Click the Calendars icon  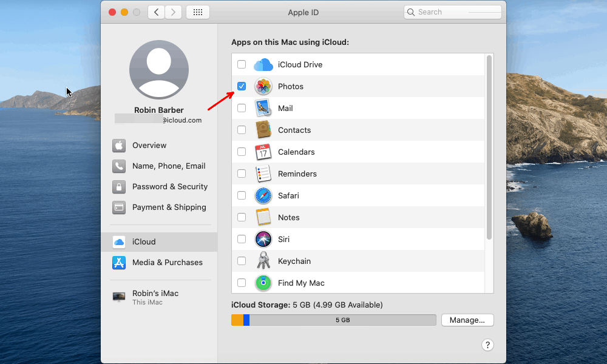[x=263, y=152]
